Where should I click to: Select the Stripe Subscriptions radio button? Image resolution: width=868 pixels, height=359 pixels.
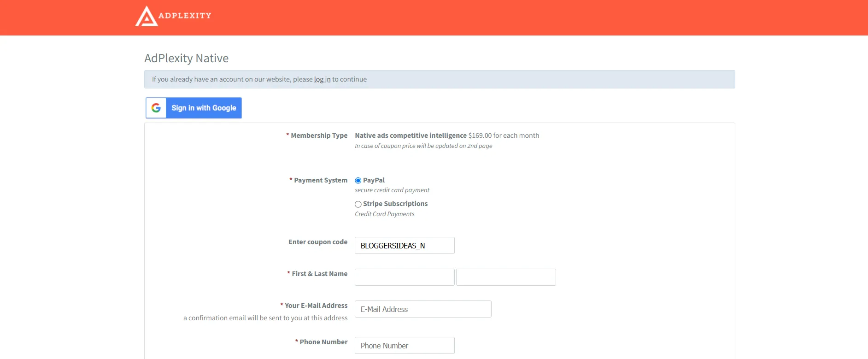[358, 204]
